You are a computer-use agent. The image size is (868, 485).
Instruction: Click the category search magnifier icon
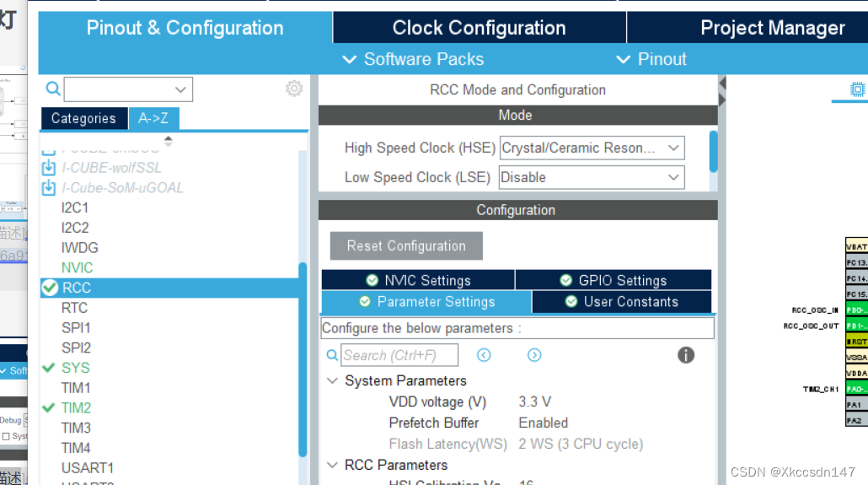click(53, 88)
